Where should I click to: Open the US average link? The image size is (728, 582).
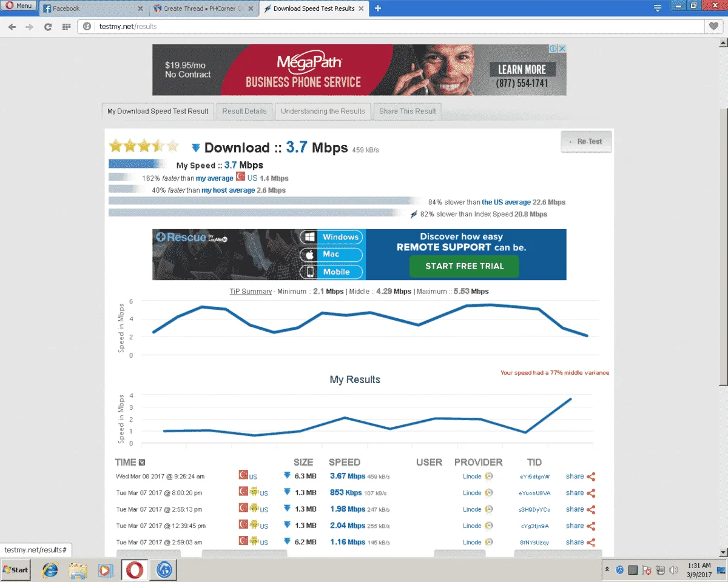pyautogui.click(x=507, y=202)
